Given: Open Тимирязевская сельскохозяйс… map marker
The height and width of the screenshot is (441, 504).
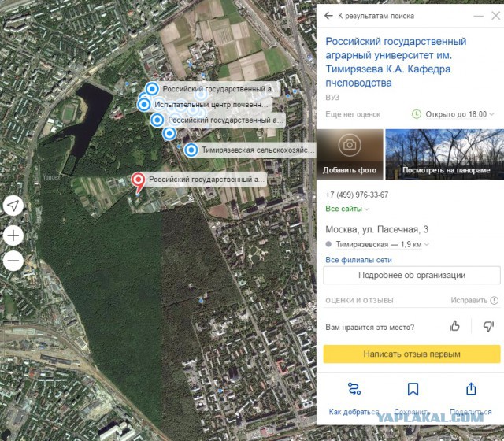Looking at the screenshot, I should point(191,150).
